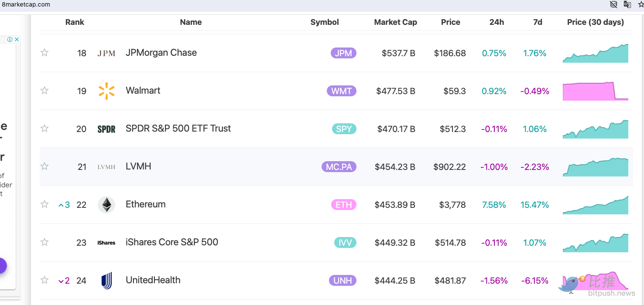Click the Ethereum diamond logo
Screen dimensions: 644x305
tap(106, 205)
